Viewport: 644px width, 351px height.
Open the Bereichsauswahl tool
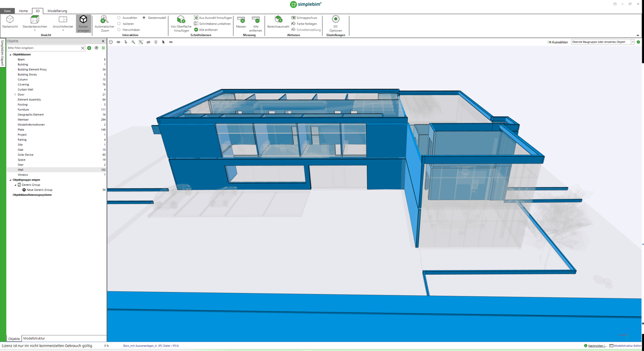pyautogui.click(x=278, y=22)
